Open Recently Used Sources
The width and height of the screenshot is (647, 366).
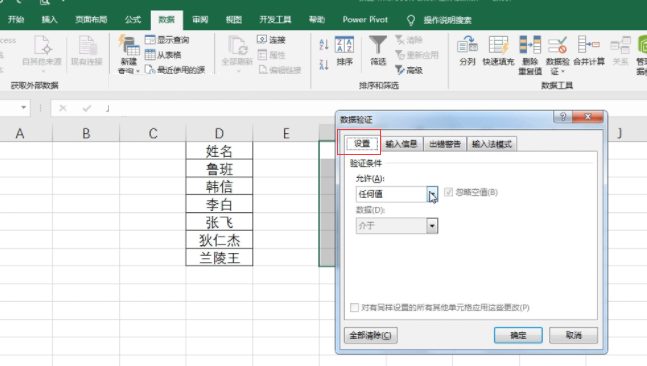pos(175,70)
